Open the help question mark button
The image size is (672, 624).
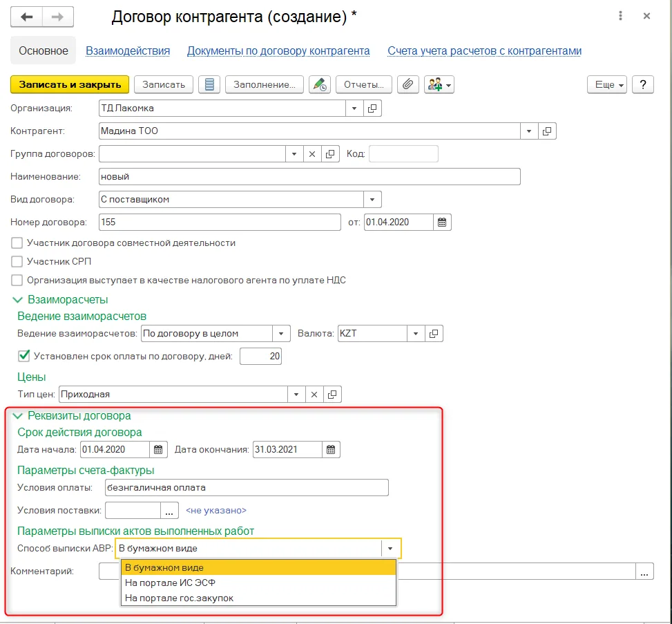[643, 84]
